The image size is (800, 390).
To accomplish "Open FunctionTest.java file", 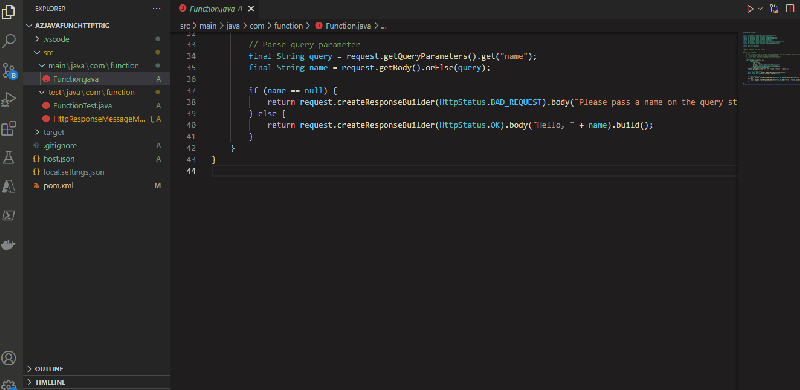I will [82, 105].
